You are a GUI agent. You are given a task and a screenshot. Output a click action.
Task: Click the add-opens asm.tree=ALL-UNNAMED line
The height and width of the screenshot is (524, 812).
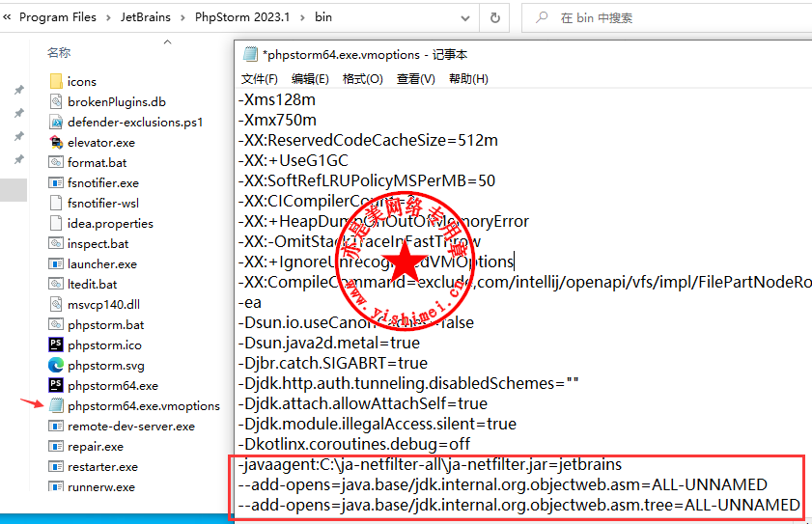point(518,505)
